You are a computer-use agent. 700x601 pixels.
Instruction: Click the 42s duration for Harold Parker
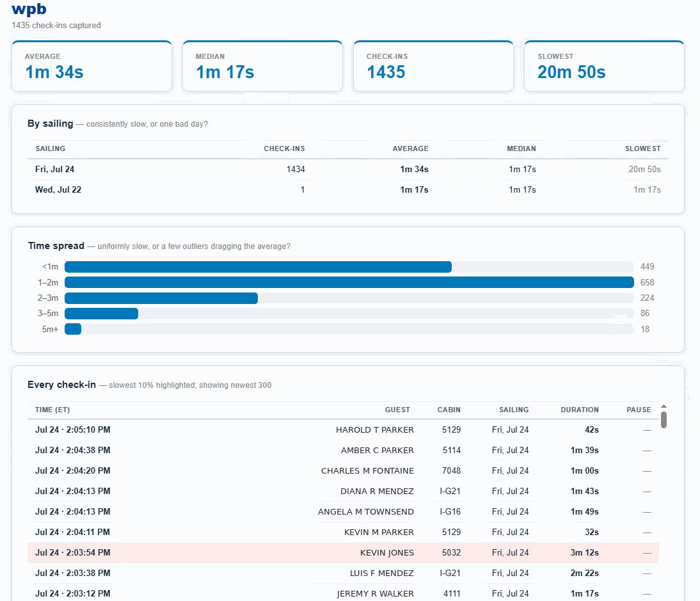[x=591, y=430]
